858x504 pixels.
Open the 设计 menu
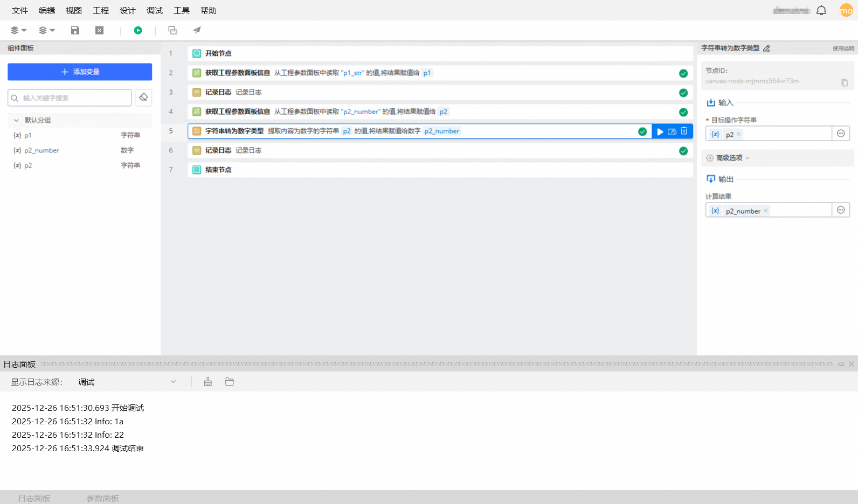[128, 10]
